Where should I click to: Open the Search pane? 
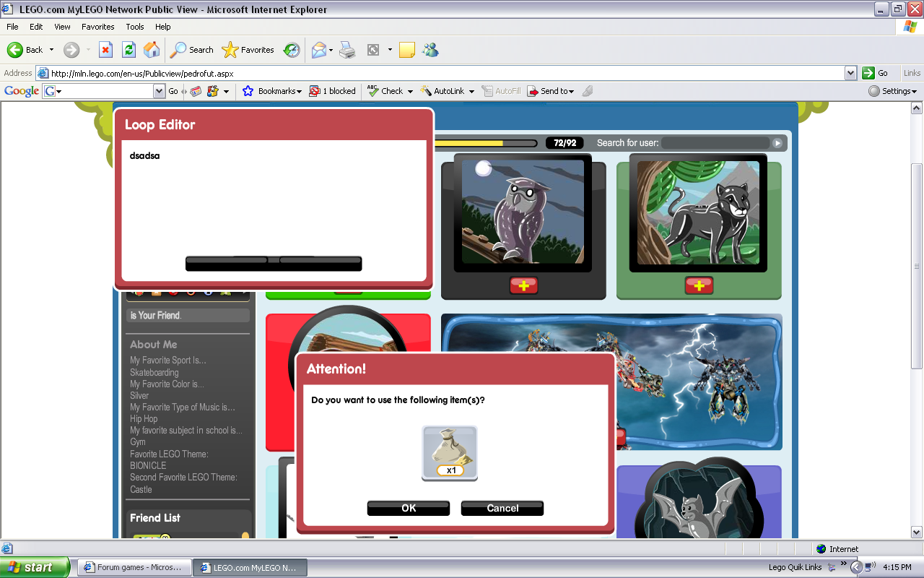point(192,50)
